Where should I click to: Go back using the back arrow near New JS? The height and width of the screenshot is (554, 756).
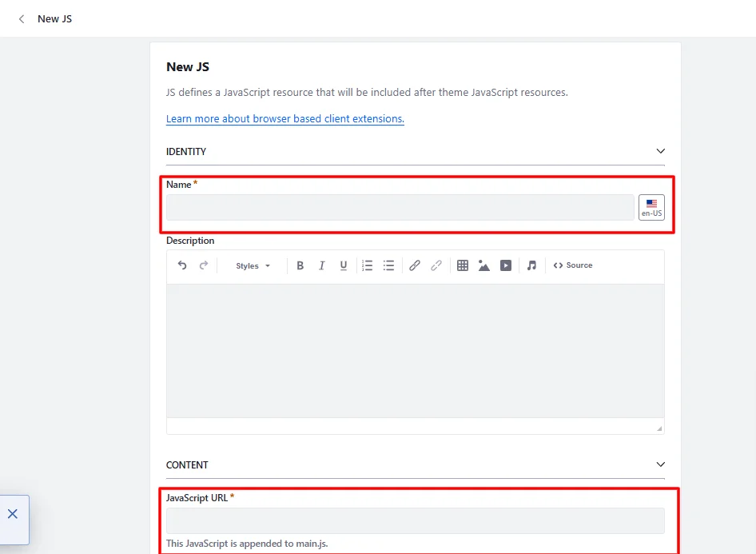[20, 18]
